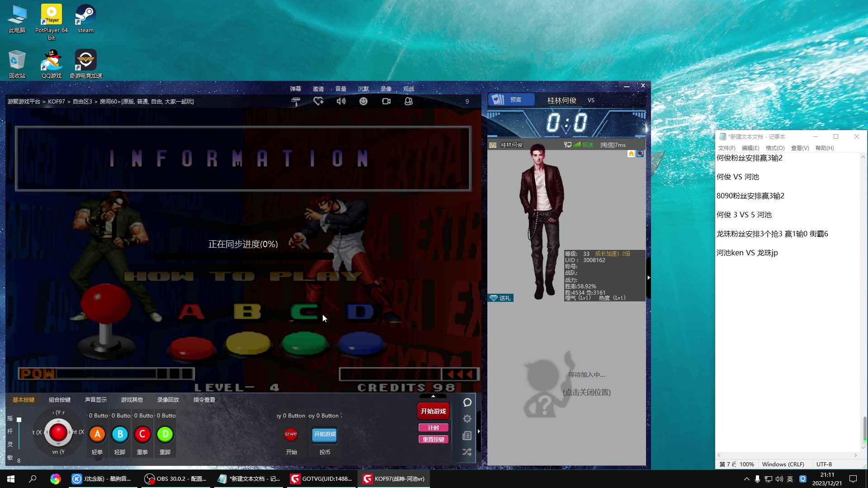Click the orange A light punch button
This screenshot has height=488, width=868.
pos(97,434)
